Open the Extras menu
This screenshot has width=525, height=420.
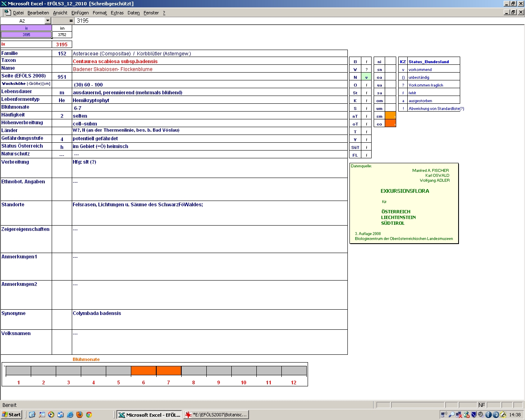[x=117, y=13]
